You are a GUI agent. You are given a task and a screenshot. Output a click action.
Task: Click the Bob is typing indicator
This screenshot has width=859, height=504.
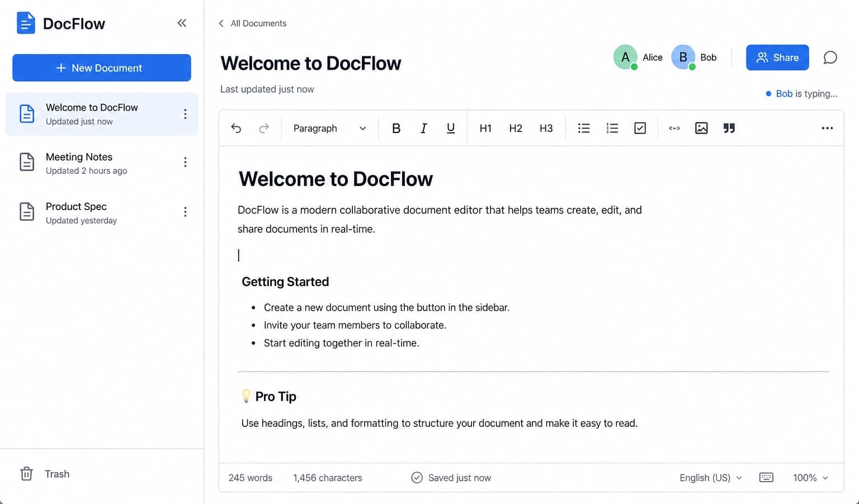801,93
